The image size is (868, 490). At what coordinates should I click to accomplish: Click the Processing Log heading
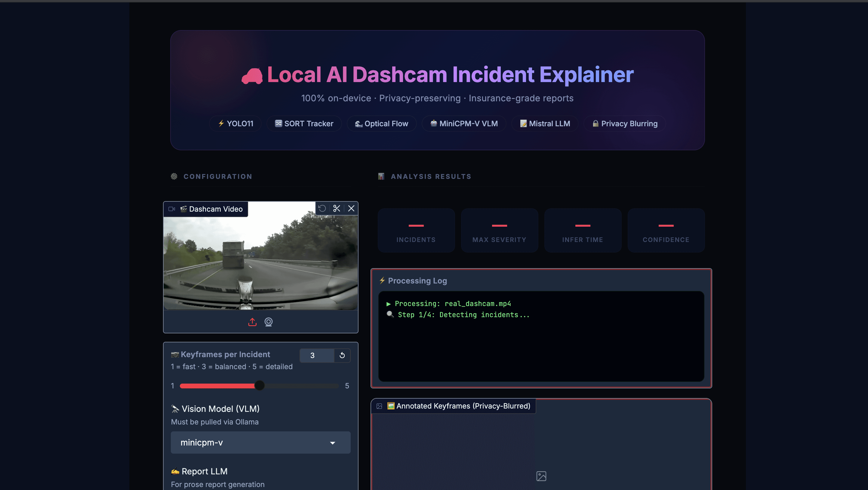[413, 280]
